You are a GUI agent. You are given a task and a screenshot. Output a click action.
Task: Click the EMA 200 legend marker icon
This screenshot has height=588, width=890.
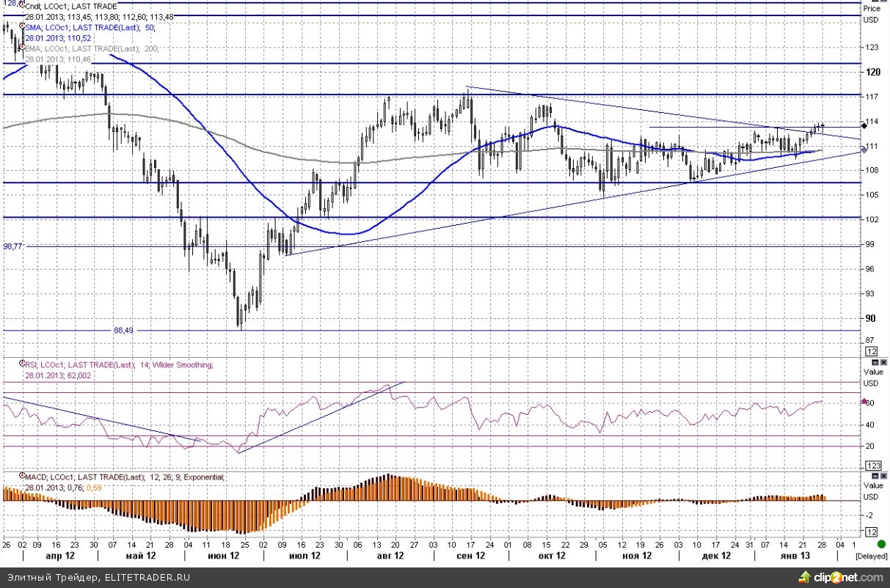point(22,48)
